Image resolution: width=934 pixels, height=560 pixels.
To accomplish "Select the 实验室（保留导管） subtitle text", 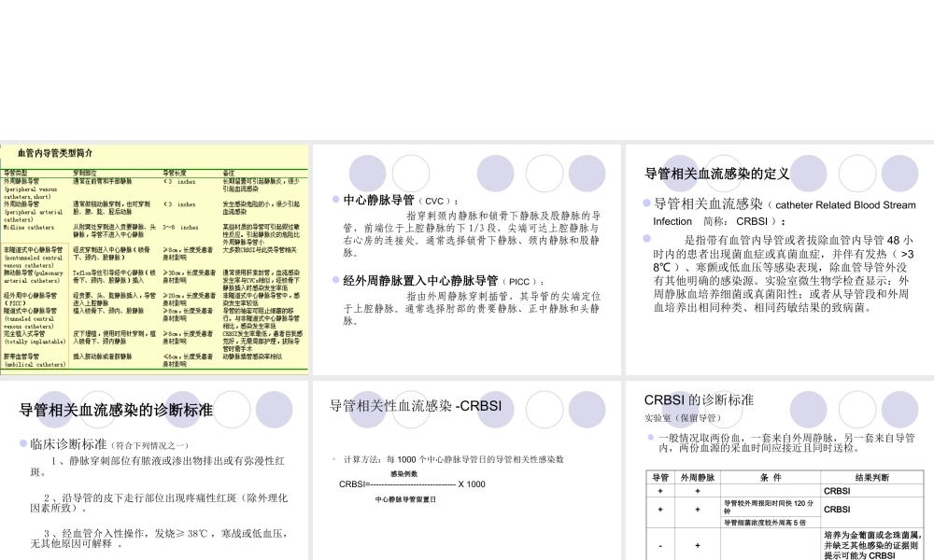I will 685,417.
